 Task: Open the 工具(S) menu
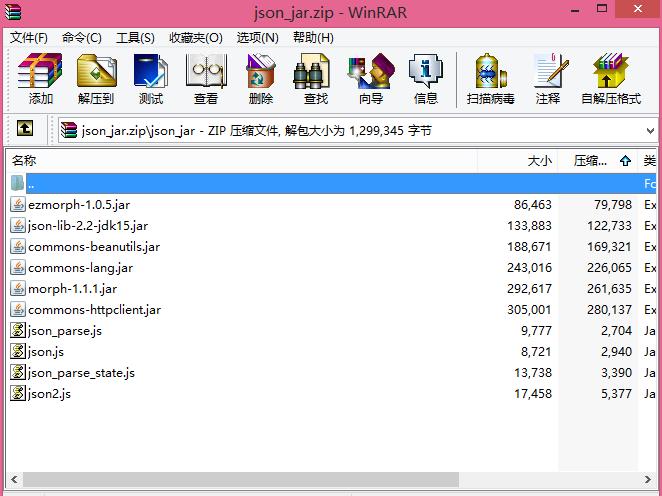135,38
